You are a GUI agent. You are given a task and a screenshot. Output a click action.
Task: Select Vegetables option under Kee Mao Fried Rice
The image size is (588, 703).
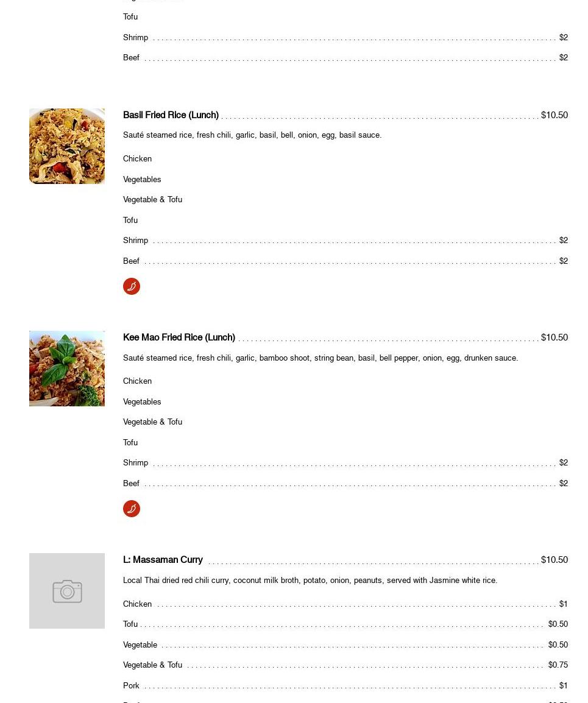(x=142, y=401)
